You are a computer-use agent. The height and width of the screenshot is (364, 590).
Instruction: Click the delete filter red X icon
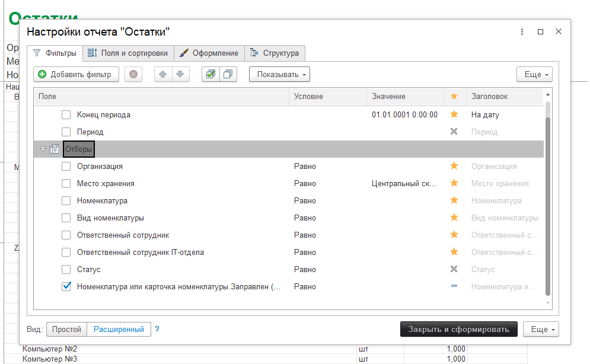click(x=133, y=75)
